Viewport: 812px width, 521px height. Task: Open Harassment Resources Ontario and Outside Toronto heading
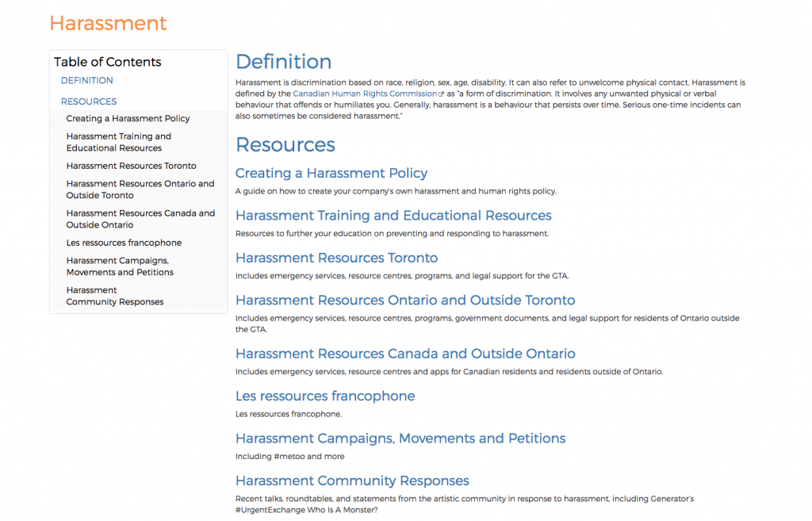[405, 301]
